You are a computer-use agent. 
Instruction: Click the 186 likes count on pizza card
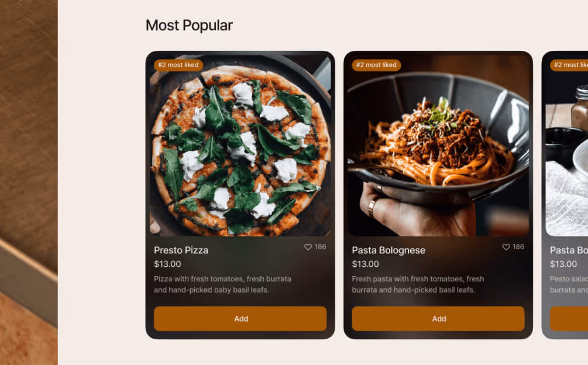tap(320, 247)
